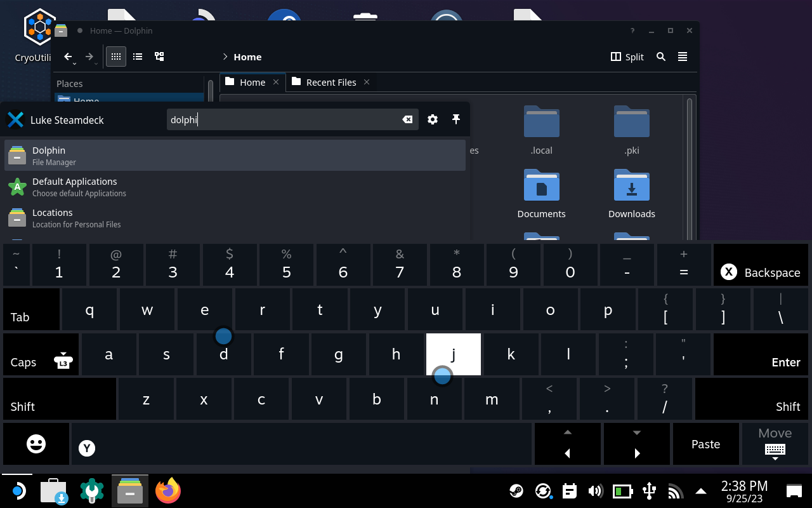Open the Dolphin hamburger menu

(x=683, y=57)
